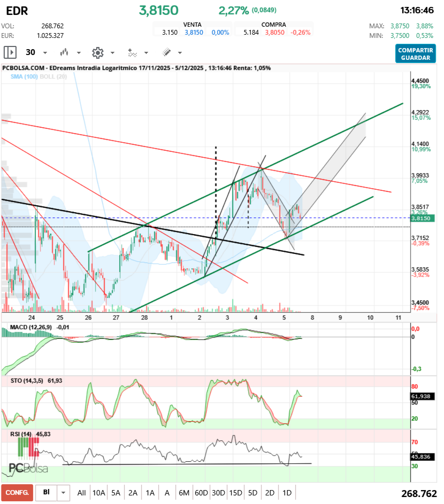Select the drawing pencil tool icon
444x504 pixels.
pos(167,52)
